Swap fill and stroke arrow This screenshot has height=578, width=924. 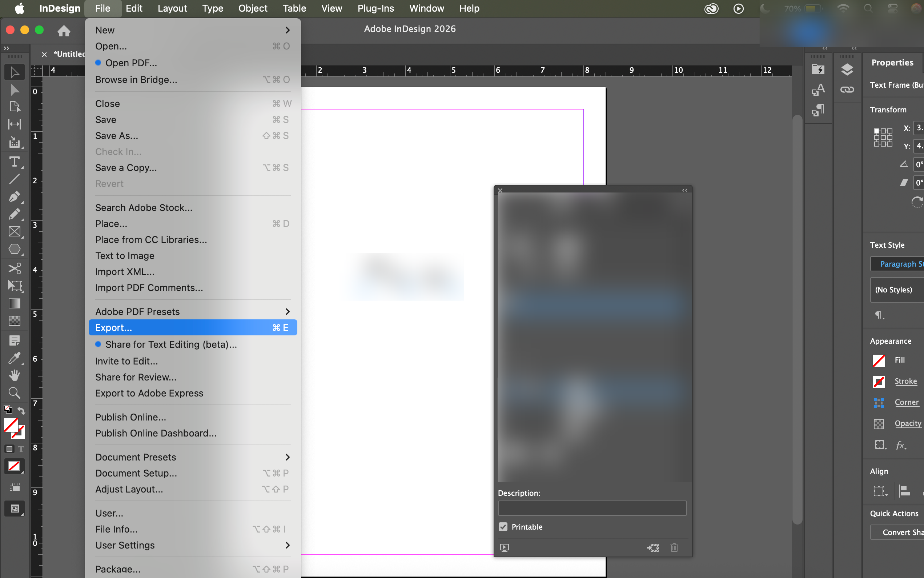(x=22, y=411)
